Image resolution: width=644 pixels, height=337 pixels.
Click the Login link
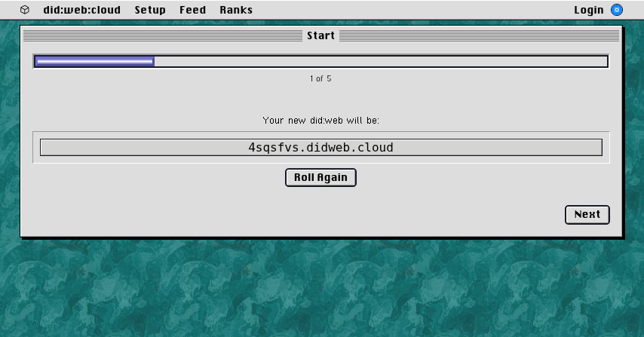pos(588,10)
